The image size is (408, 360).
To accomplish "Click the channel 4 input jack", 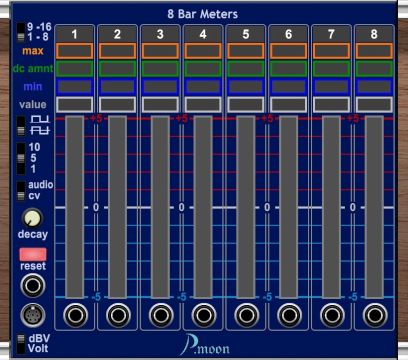I will 204,315.
